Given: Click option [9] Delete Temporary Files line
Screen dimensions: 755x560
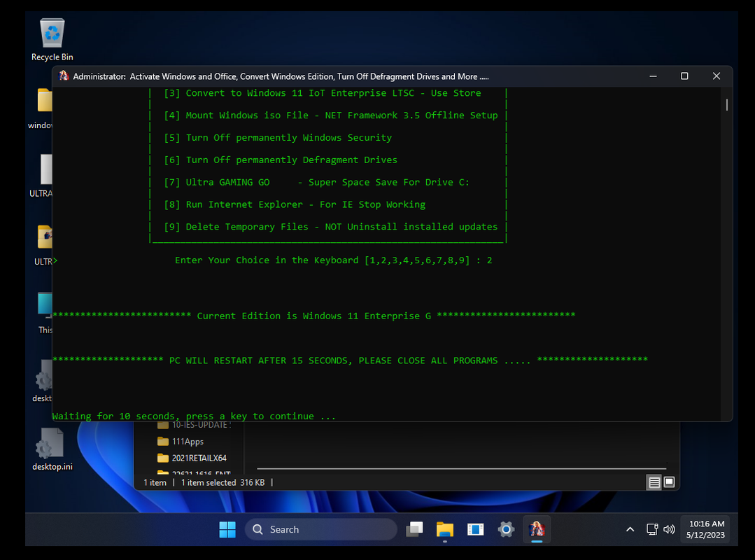Looking at the screenshot, I should click(331, 227).
